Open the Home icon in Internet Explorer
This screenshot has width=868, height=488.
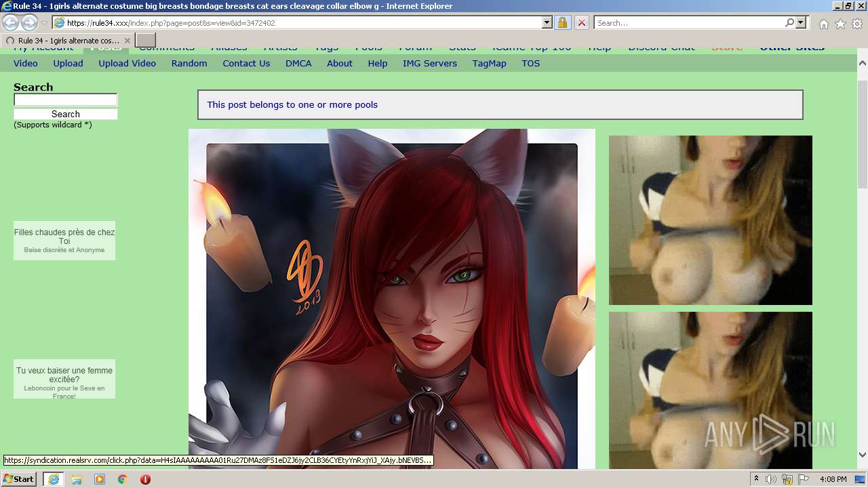823,24
